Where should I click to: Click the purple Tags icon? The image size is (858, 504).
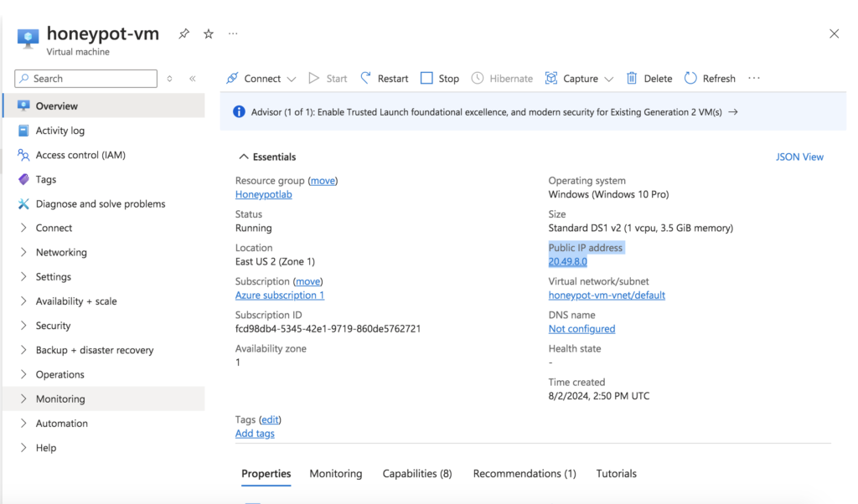23,179
